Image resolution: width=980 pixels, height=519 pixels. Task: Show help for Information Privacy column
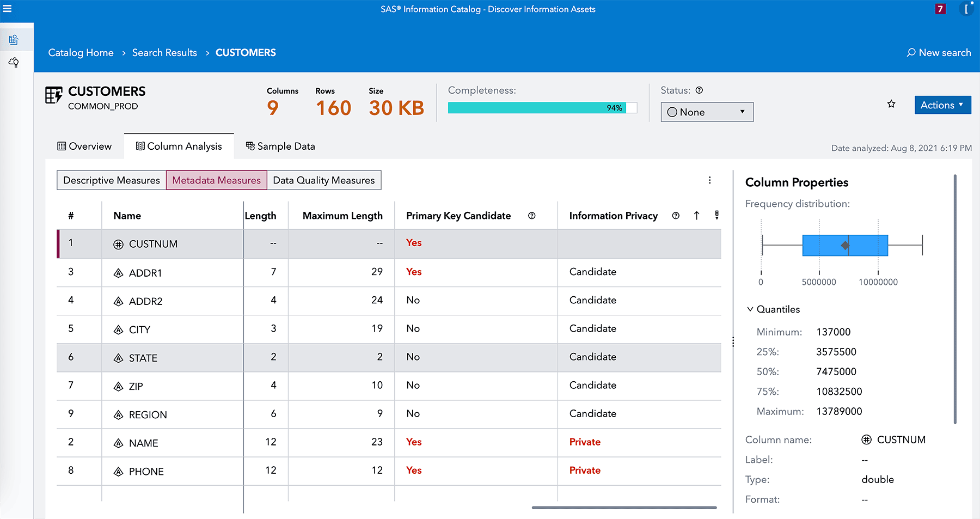676,216
